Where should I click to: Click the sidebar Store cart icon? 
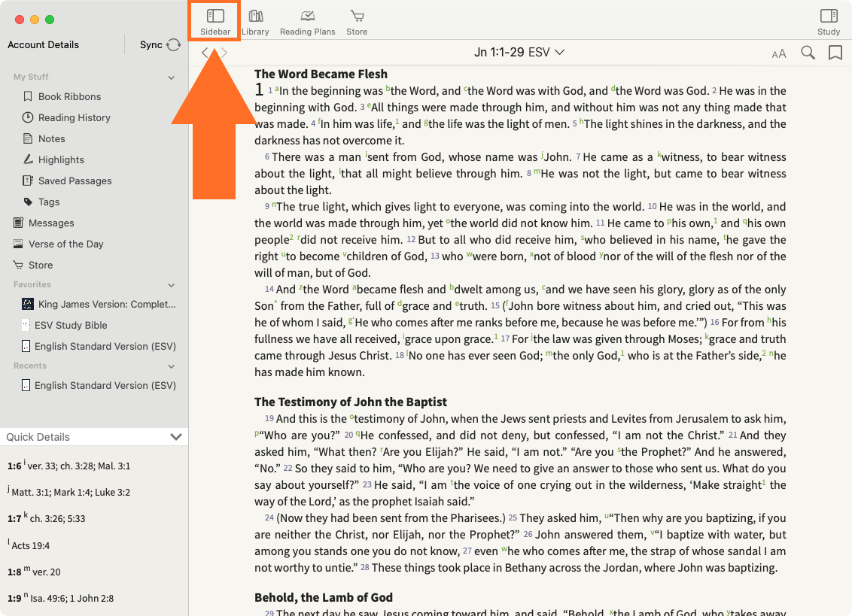point(19,265)
